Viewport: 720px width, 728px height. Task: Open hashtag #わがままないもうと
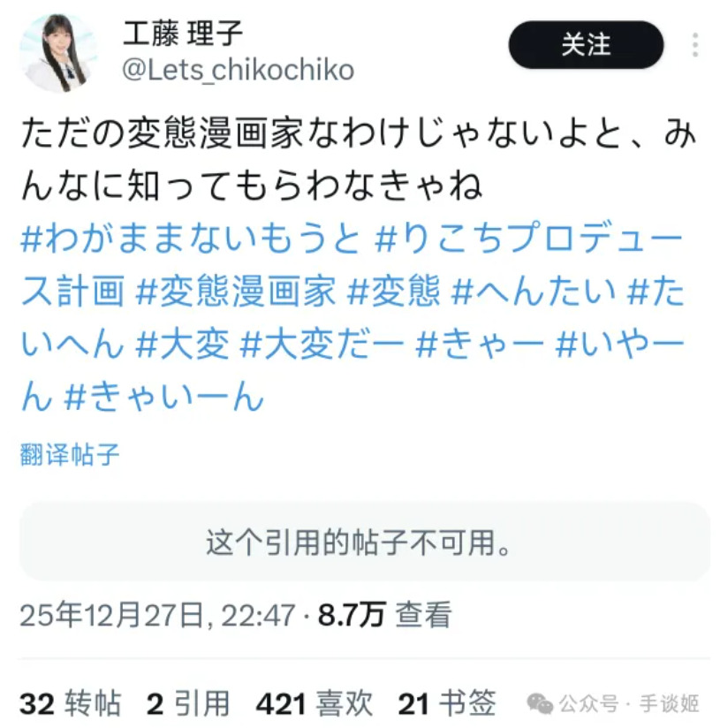(x=191, y=238)
